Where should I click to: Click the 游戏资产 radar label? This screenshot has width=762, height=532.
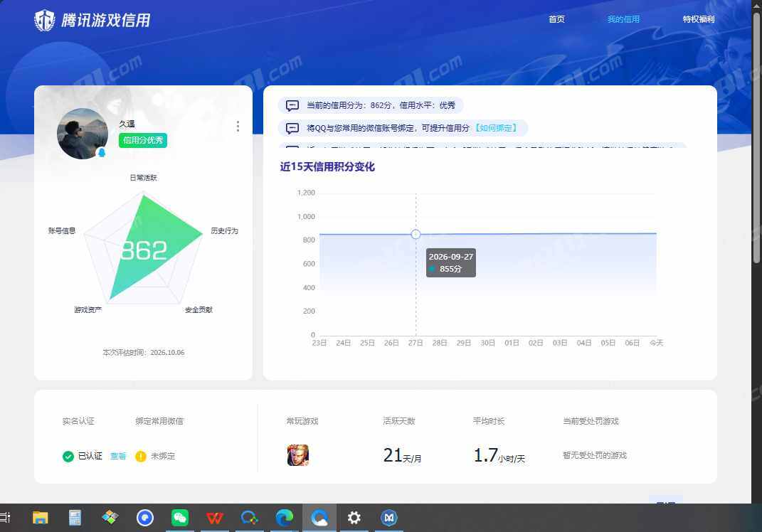pos(88,310)
